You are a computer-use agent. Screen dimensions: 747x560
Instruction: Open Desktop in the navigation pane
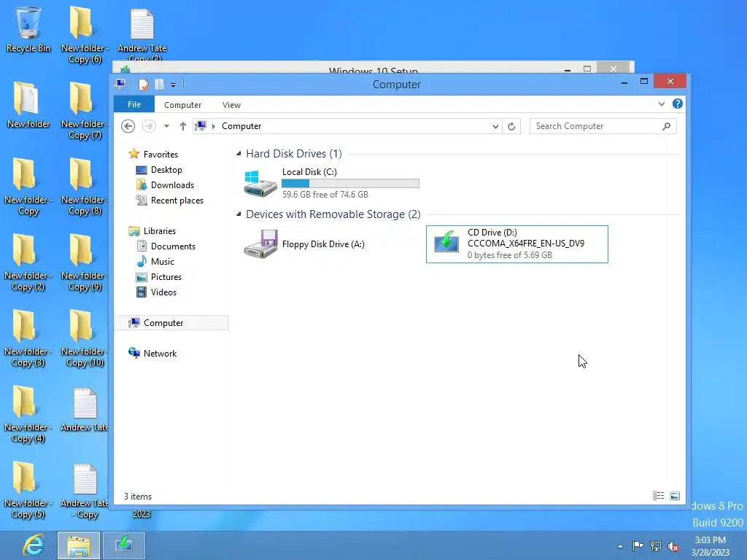(x=166, y=170)
